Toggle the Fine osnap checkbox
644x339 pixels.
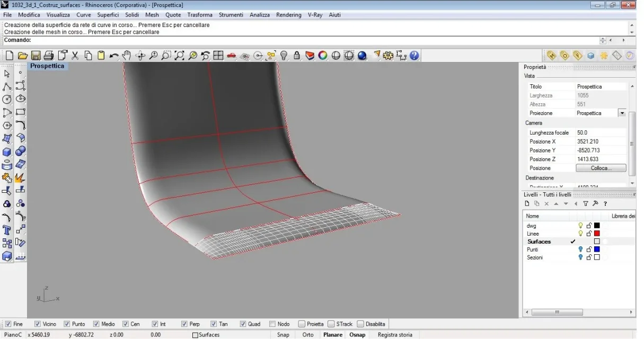(8, 324)
